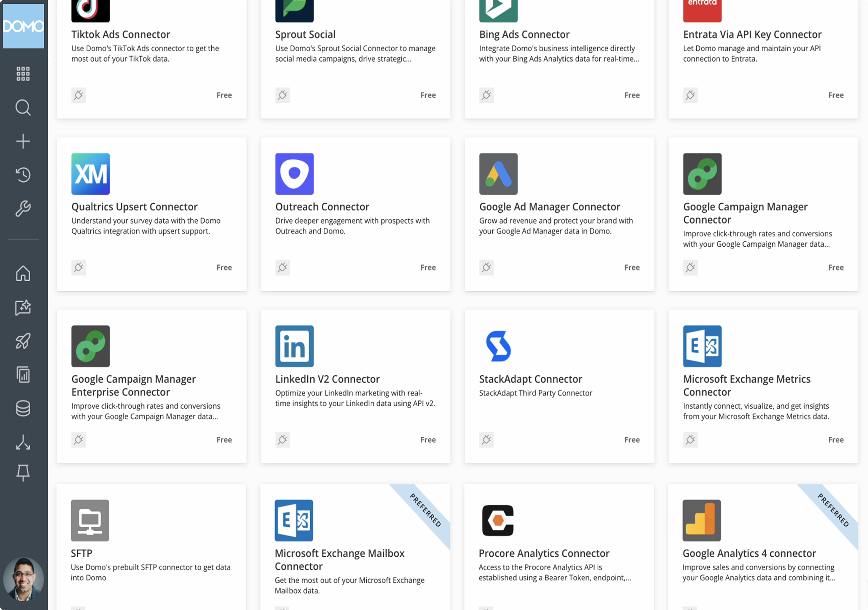The height and width of the screenshot is (610, 868).
Task: Open Qualtrics Upsert Connector title
Action: (x=134, y=206)
